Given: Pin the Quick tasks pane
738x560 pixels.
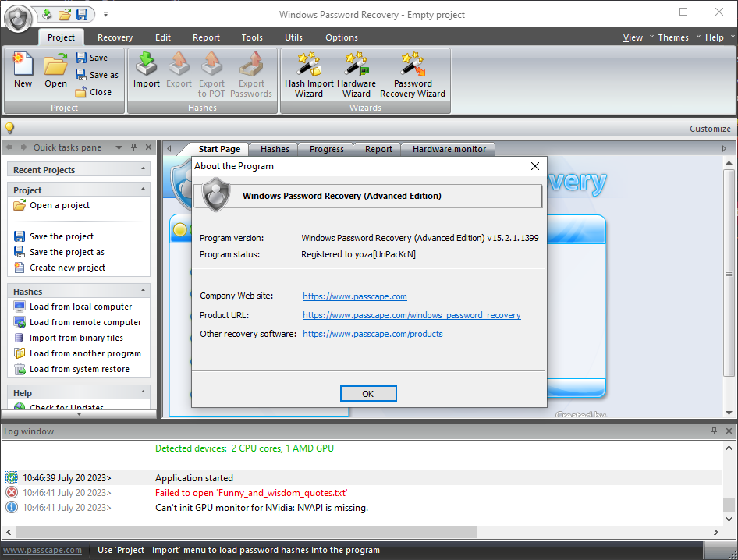Looking at the screenshot, I should (133, 147).
